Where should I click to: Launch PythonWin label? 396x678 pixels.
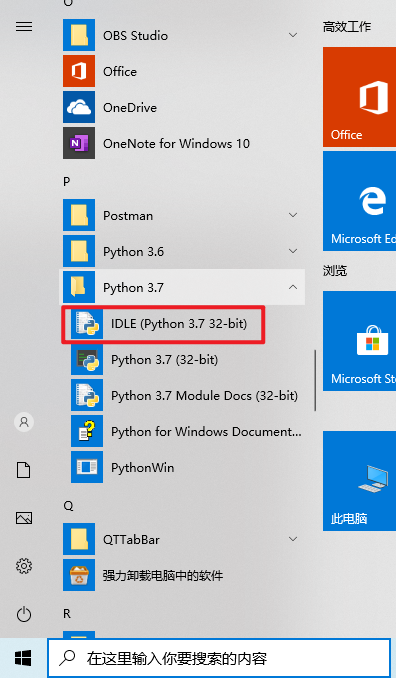143,467
